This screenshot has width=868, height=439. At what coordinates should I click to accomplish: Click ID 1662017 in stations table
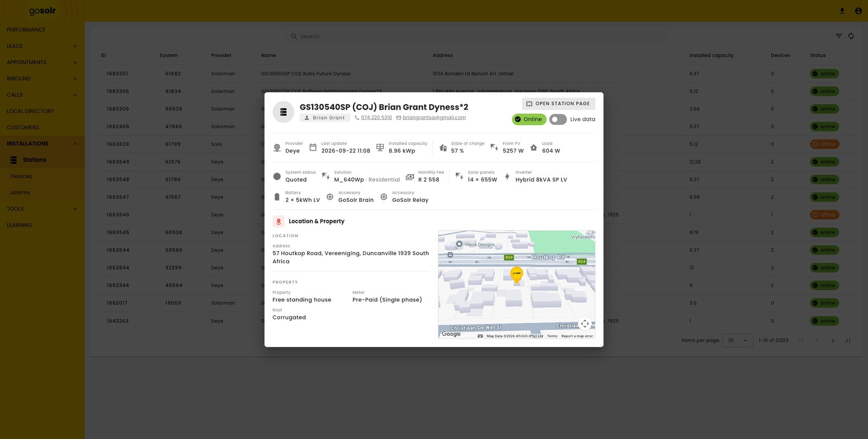click(x=117, y=303)
